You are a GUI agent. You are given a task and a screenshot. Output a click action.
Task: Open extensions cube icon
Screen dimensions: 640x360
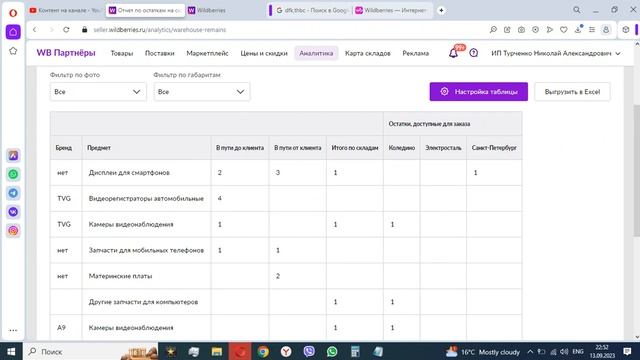(x=626, y=30)
